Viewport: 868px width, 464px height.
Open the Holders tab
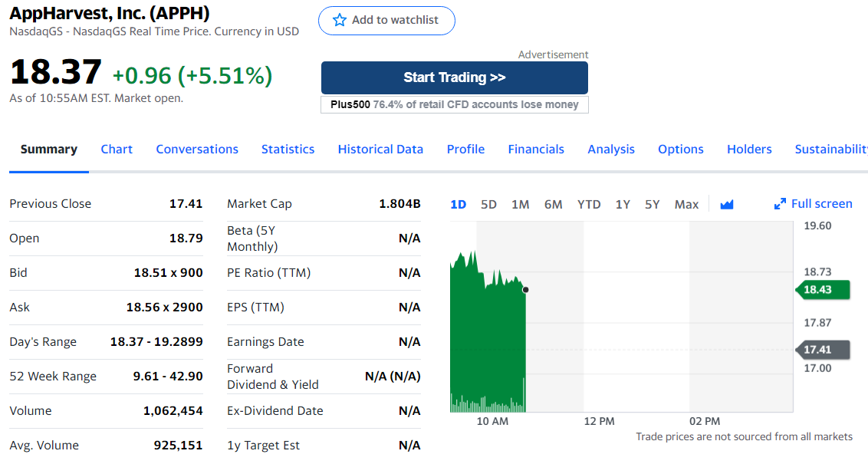(749, 150)
